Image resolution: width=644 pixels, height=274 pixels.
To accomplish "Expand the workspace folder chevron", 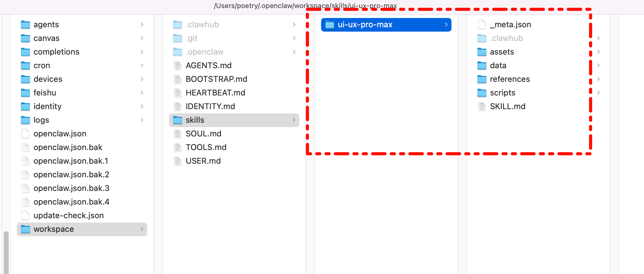I will tap(142, 229).
